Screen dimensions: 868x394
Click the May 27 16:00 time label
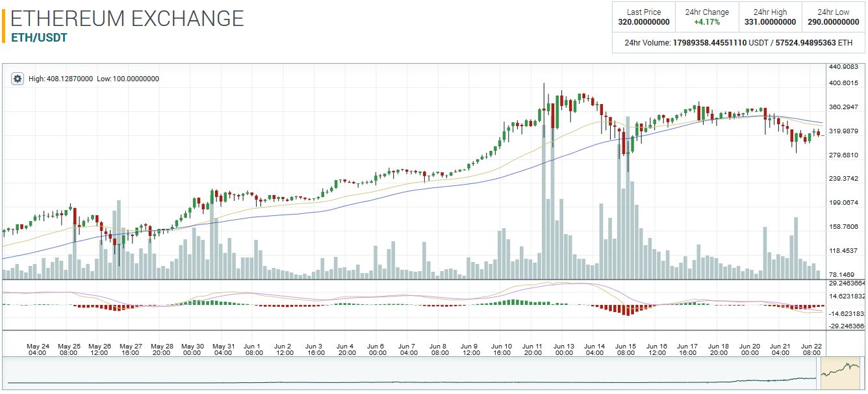click(131, 349)
